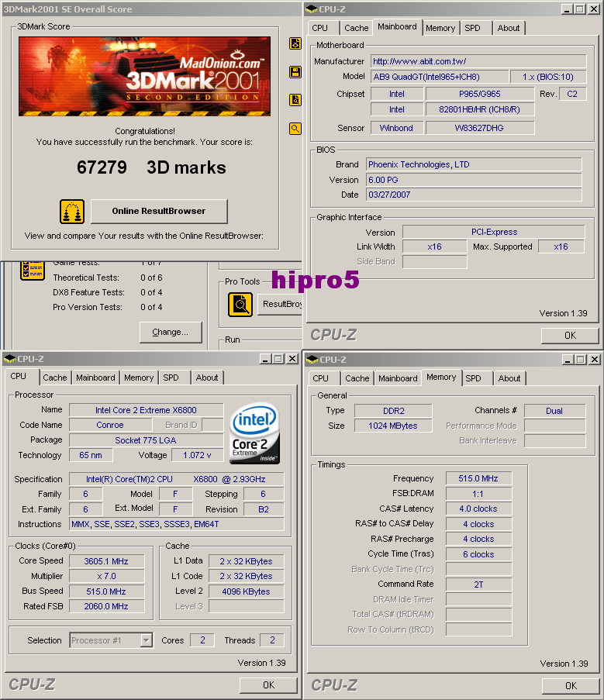The width and height of the screenshot is (604, 700).
Task: Switch to Mainboard tab in the Memory CPU-Z window
Action: [x=398, y=378]
